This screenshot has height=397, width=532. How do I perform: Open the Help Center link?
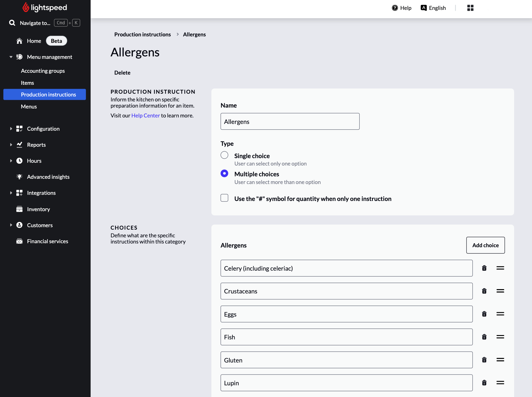(145, 115)
